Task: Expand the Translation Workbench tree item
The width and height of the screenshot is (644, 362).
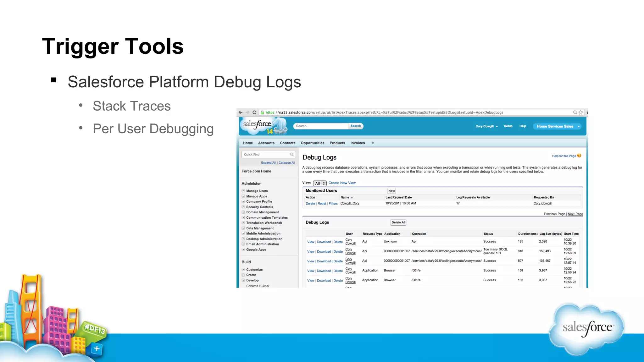Action: click(243, 223)
